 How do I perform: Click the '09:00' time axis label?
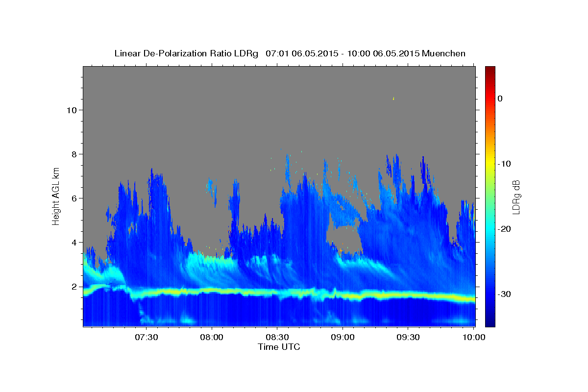(x=343, y=338)
